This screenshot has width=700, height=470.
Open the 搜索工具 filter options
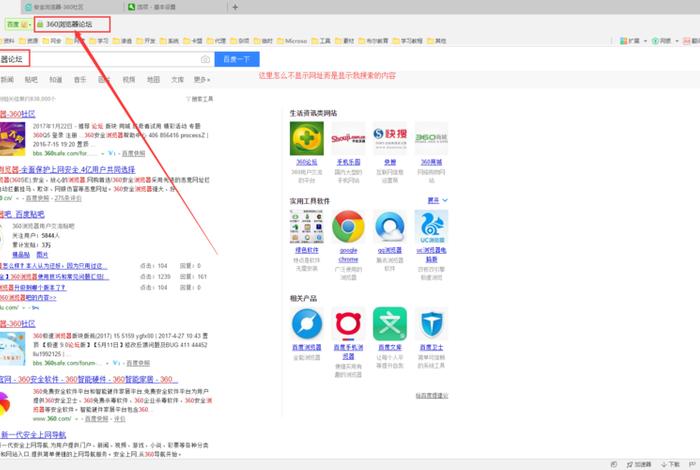coord(199,99)
